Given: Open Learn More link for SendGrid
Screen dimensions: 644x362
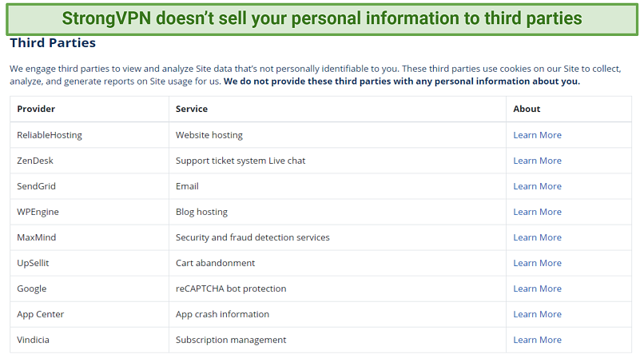Looking at the screenshot, I should tap(537, 186).
